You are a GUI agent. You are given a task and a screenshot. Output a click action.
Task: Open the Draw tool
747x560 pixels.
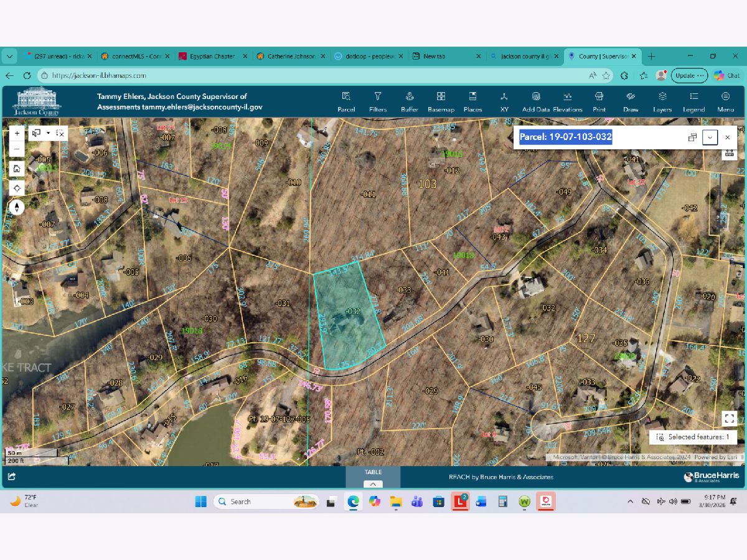coord(631,101)
